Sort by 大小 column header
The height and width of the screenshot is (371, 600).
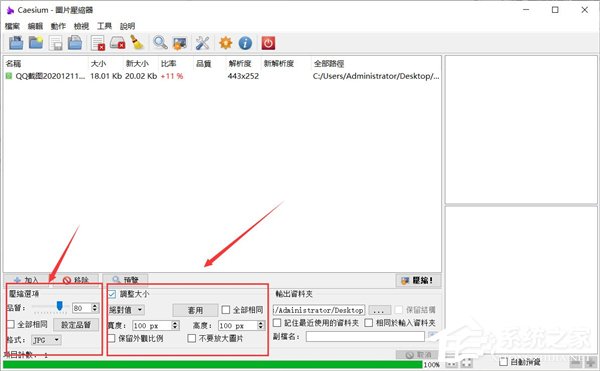coord(98,63)
